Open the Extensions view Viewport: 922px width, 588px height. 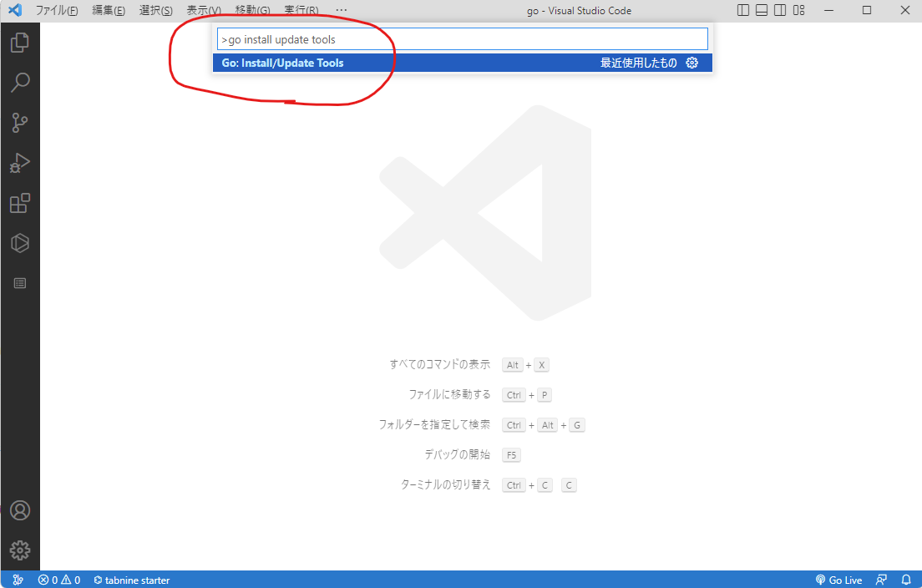pos(20,203)
